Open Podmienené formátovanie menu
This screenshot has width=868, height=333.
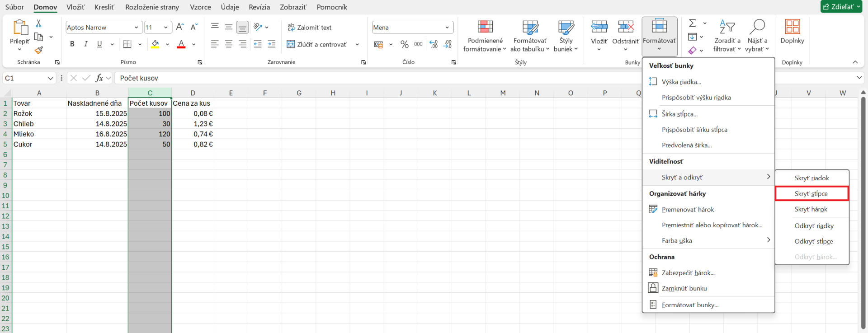click(485, 36)
